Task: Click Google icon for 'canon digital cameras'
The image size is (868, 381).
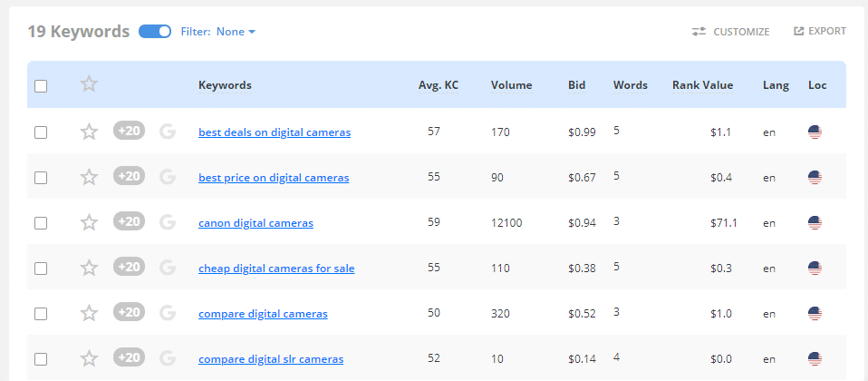Action: 167,222
